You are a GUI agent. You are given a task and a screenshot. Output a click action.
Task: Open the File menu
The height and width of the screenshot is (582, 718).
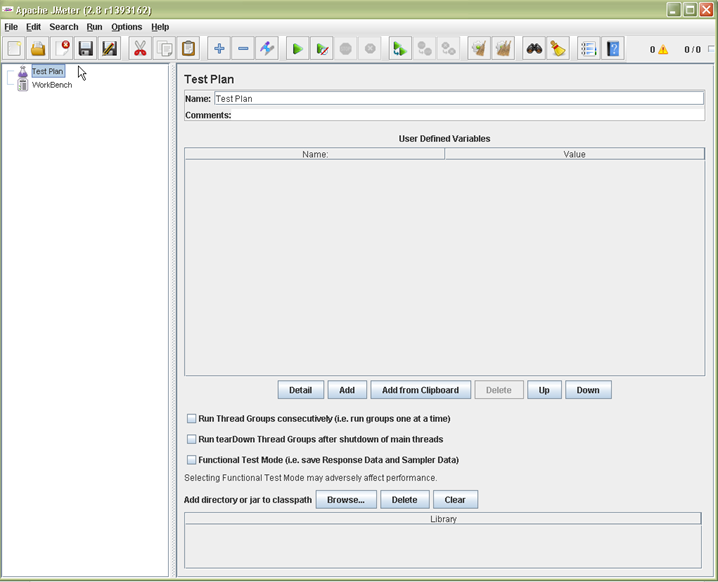pyautogui.click(x=11, y=27)
